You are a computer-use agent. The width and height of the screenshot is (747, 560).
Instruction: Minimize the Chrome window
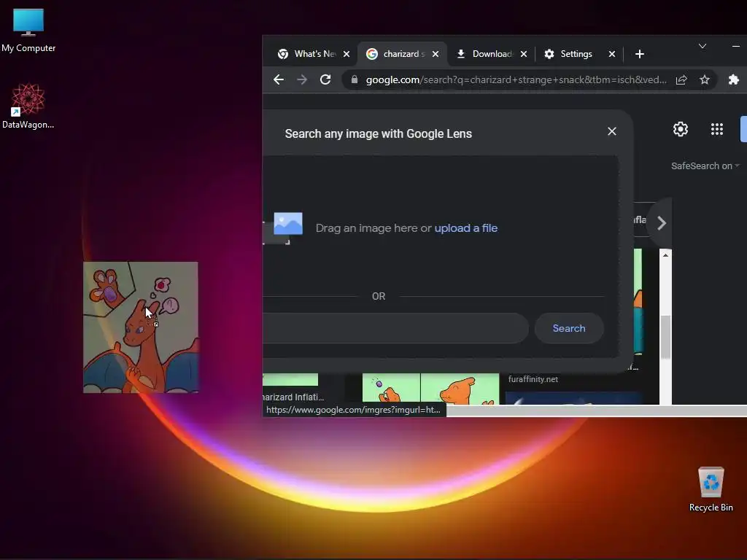click(736, 46)
